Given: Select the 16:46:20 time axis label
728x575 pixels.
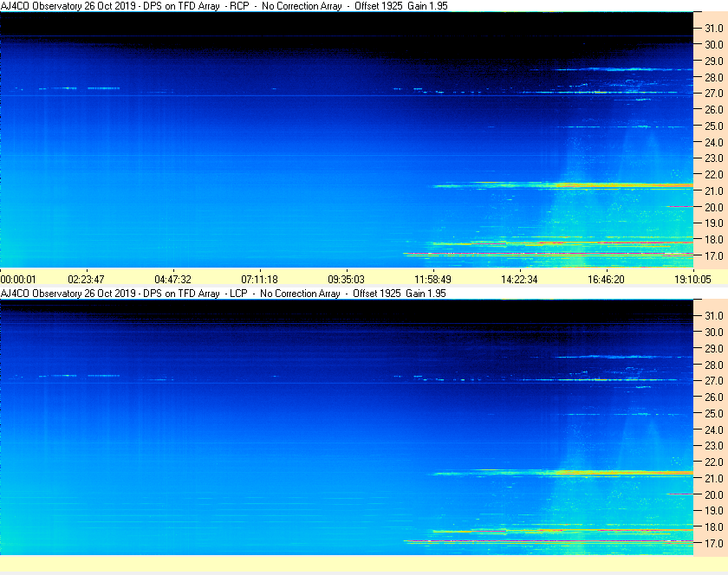Looking at the screenshot, I should 606,280.
